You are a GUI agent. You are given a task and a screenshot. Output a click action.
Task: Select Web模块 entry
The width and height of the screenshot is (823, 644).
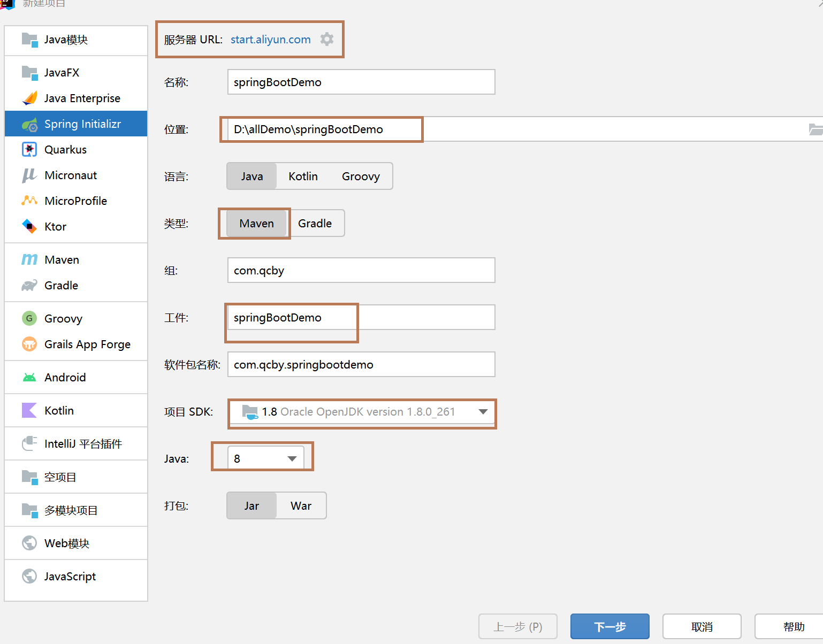76,543
